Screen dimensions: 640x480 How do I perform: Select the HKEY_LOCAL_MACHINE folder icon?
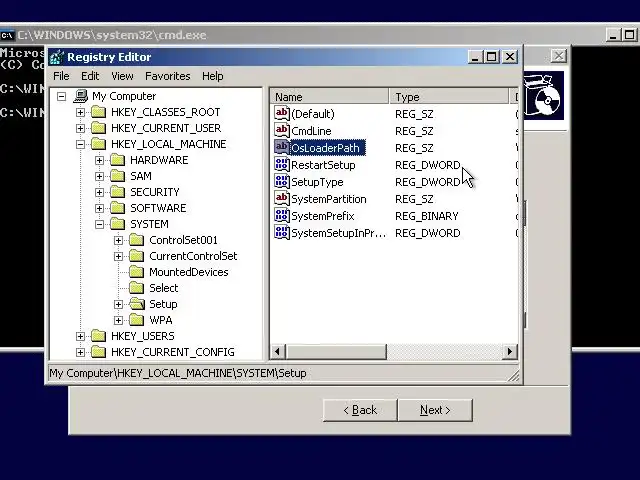[x=98, y=144]
